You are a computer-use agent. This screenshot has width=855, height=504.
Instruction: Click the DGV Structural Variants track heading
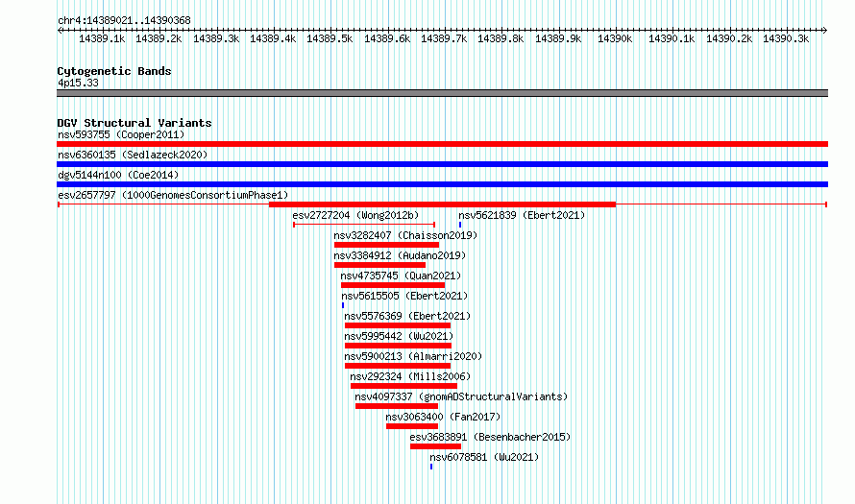click(x=134, y=123)
